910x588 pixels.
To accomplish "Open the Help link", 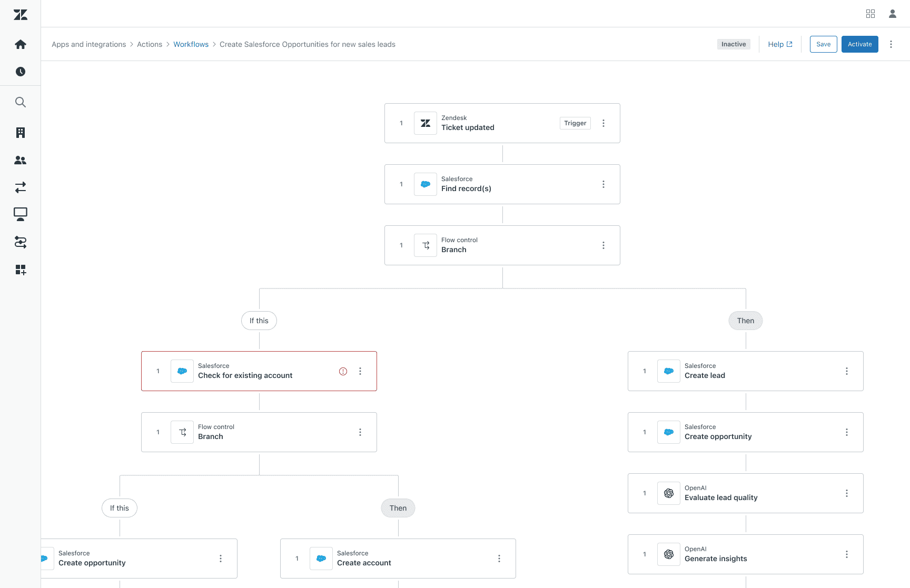I will pyautogui.click(x=780, y=44).
